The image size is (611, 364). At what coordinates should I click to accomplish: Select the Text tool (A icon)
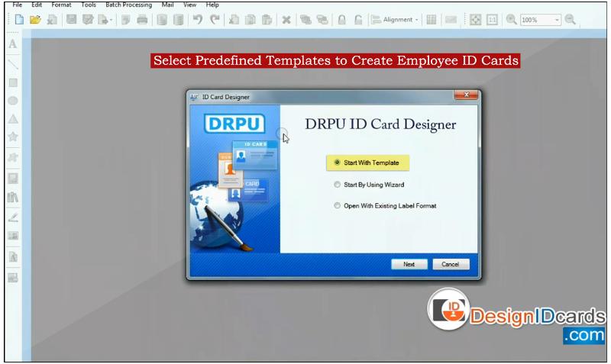click(13, 44)
